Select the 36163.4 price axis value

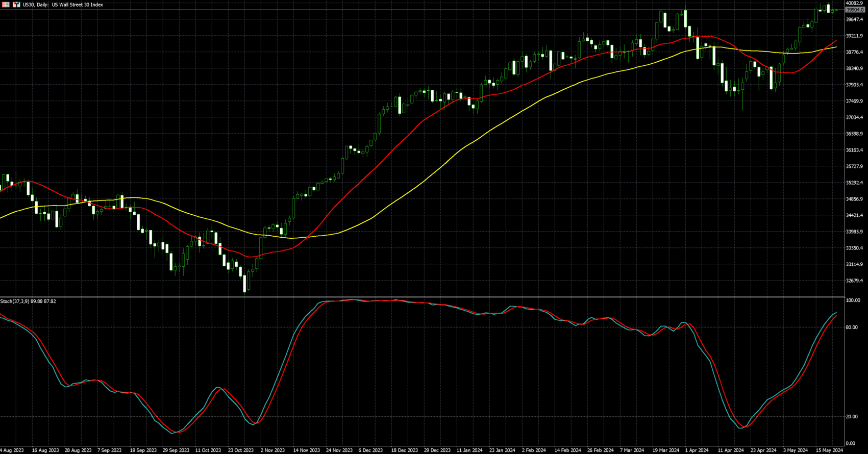point(854,150)
